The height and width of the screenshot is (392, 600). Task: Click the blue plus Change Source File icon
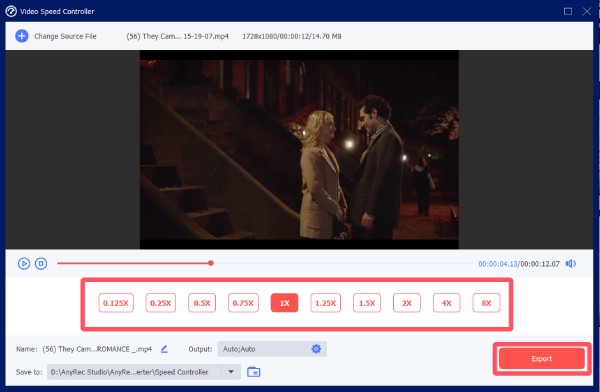coord(22,36)
